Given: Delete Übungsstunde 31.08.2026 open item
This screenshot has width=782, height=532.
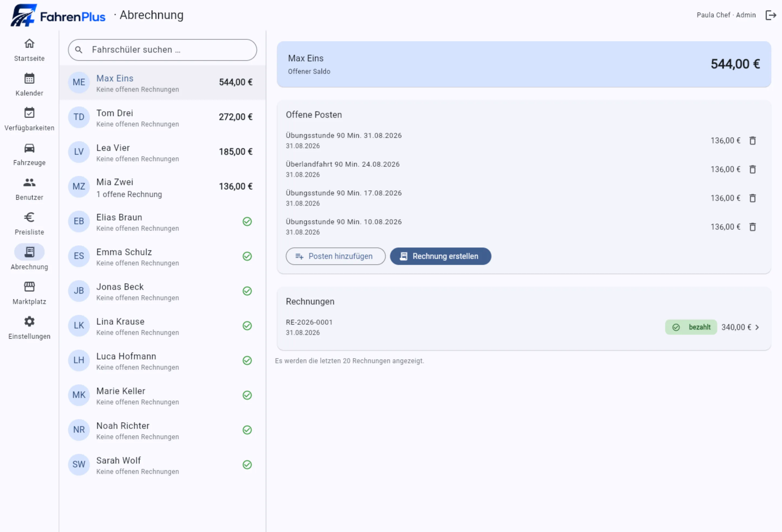Looking at the screenshot, I should 753,141.
